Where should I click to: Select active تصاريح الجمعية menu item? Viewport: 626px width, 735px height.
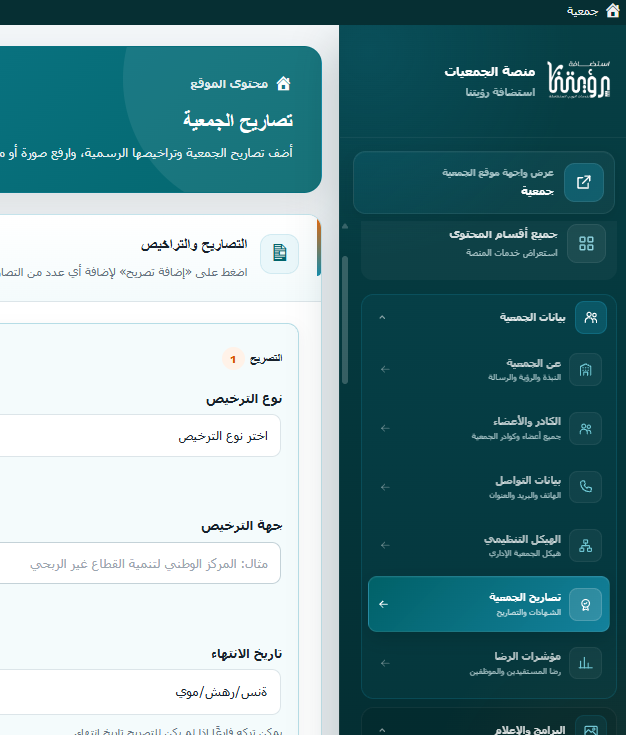pos(489,604)
